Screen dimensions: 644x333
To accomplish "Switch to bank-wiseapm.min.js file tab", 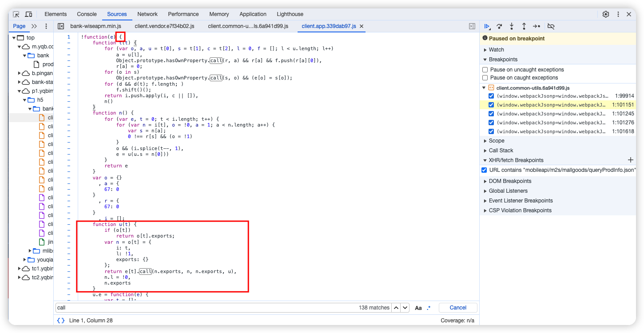I will (x=95, y=26).
